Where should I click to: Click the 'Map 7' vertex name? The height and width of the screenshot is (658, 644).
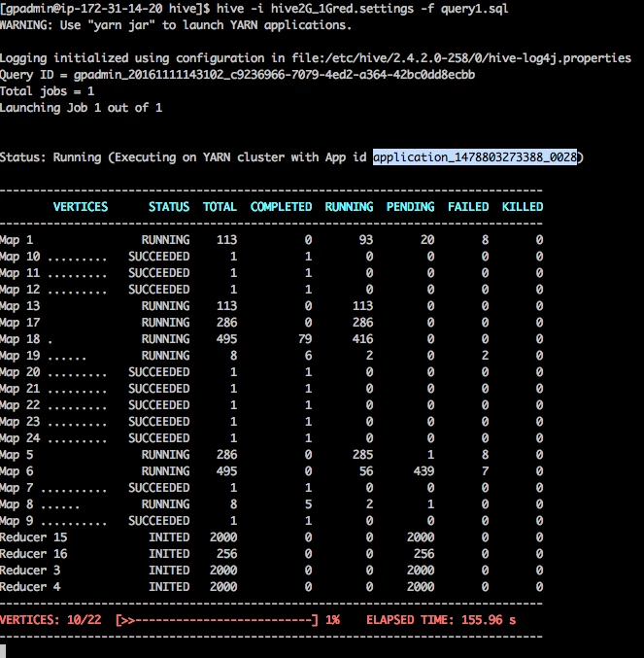click(17, 488)
